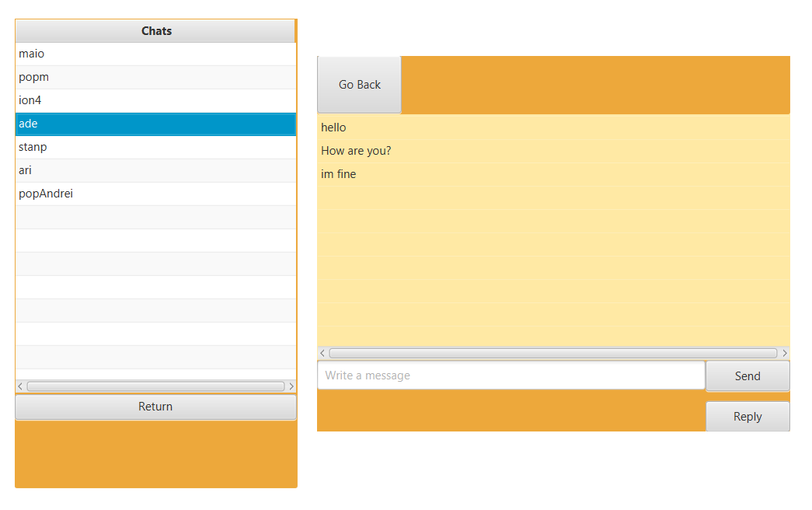Click message list scrollbar right arrow
The width and height of the screenshot is (812, 510).
(785, 353)
